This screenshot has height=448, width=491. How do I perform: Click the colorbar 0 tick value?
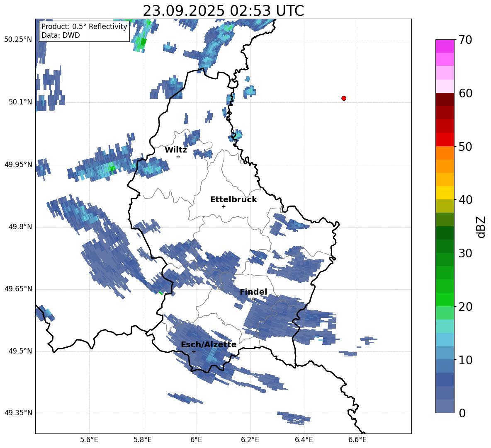(462, 413)
